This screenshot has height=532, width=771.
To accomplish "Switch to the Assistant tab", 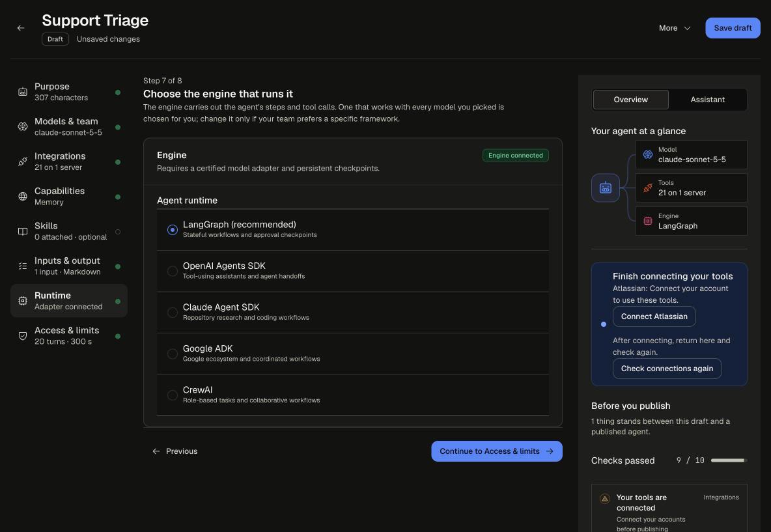I will click(x=708, y=100).
